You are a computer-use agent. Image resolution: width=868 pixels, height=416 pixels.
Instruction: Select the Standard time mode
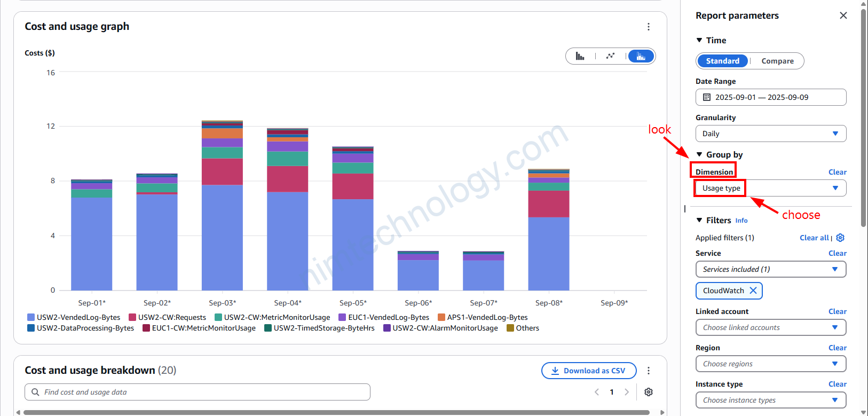[x=722, y=61]
